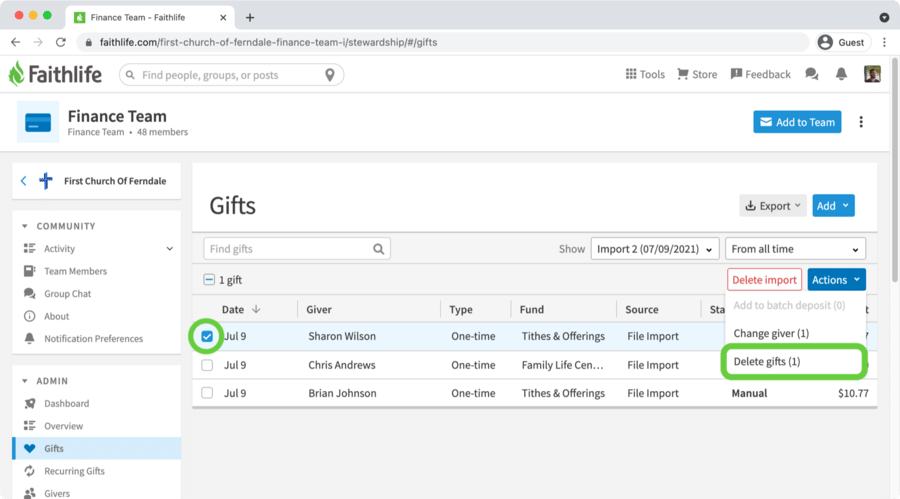
Task: Check Brian Johnson gift checkbox
Action: pyautogui.click(x=207, y=393)
